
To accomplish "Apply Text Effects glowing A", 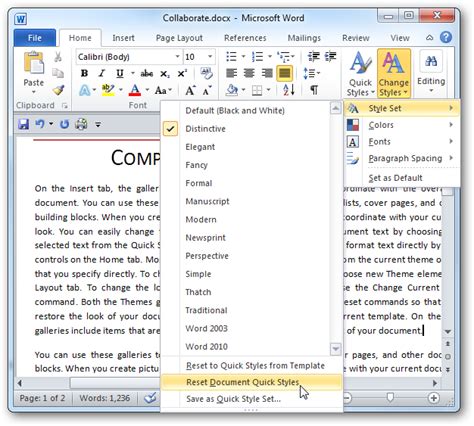I will point(85,90).
